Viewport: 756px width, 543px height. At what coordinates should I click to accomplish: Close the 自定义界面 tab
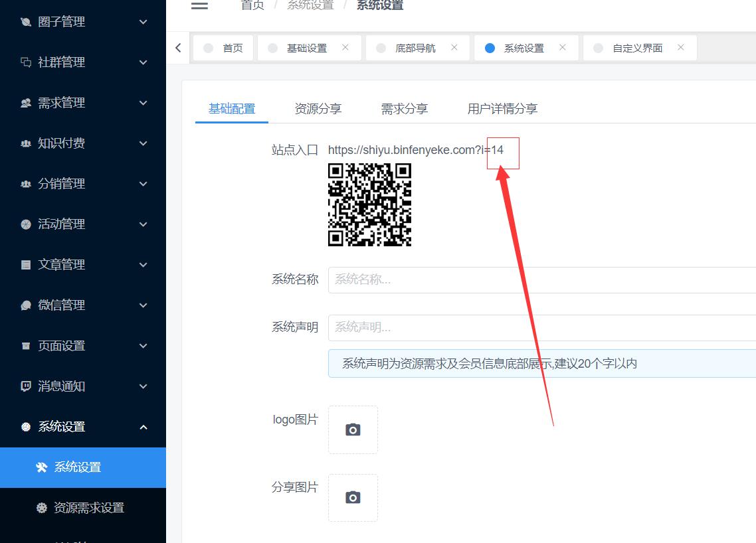coord(681,47)
